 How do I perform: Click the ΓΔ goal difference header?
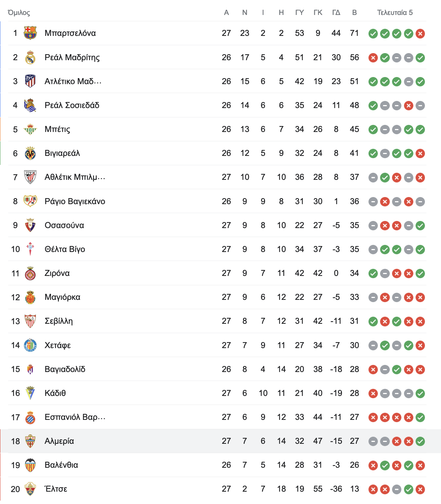coord(336,13)
